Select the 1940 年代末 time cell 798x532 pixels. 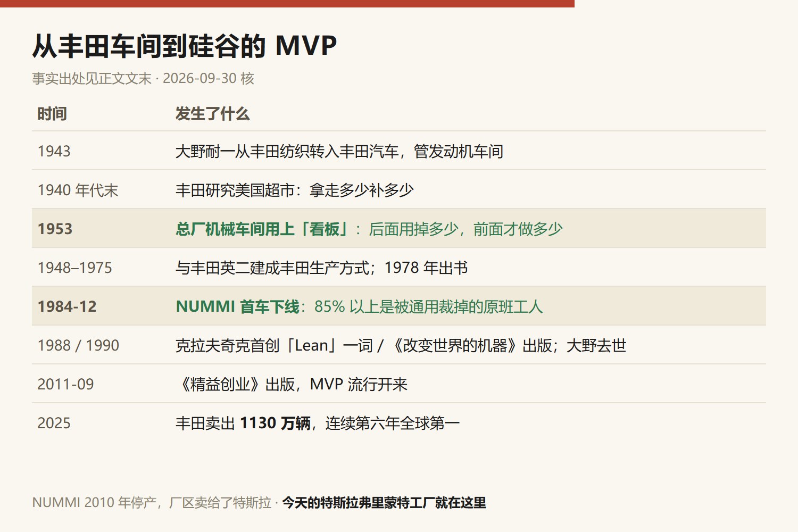[78, 190]
